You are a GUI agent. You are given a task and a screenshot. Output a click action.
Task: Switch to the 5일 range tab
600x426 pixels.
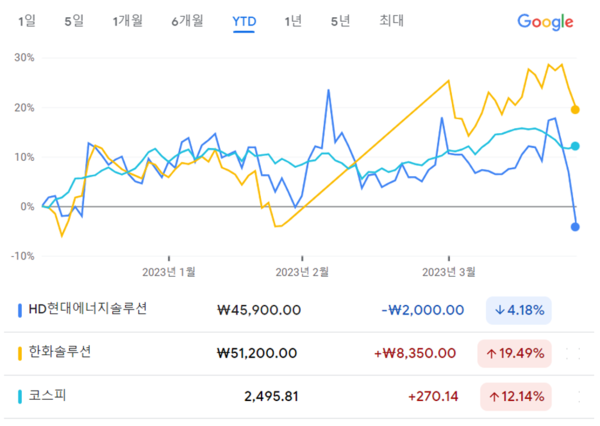point(73,20)
